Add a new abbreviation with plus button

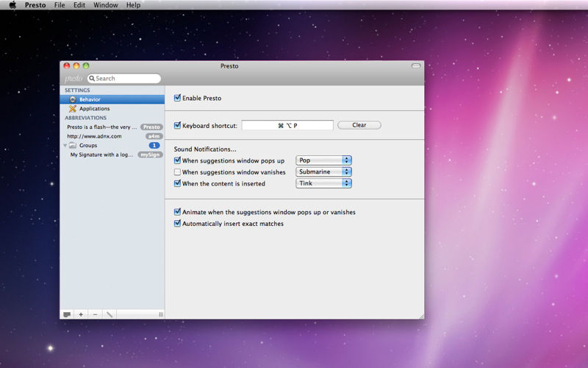[x=81, y=314]
